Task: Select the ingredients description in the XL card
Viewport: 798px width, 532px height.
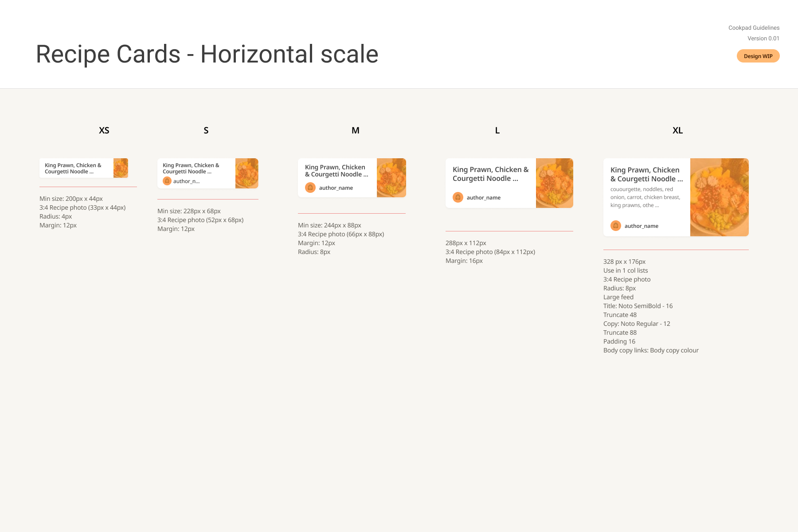Action: click(645, 197)
